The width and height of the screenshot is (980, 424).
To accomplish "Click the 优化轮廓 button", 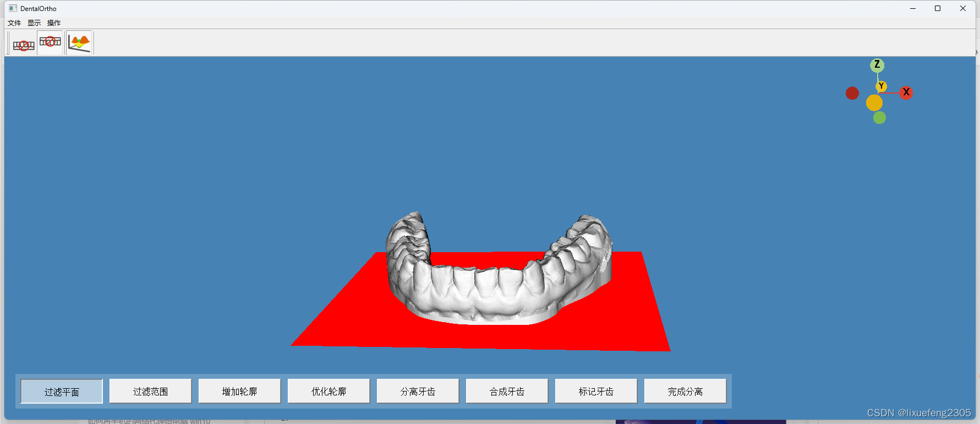I will (329, 392).
